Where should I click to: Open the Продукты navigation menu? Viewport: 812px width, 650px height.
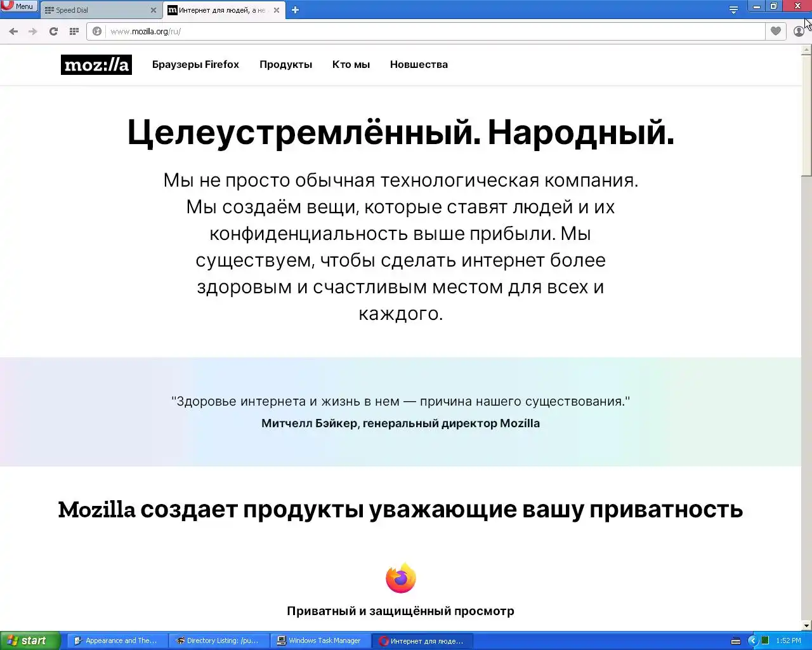(285, 65)
